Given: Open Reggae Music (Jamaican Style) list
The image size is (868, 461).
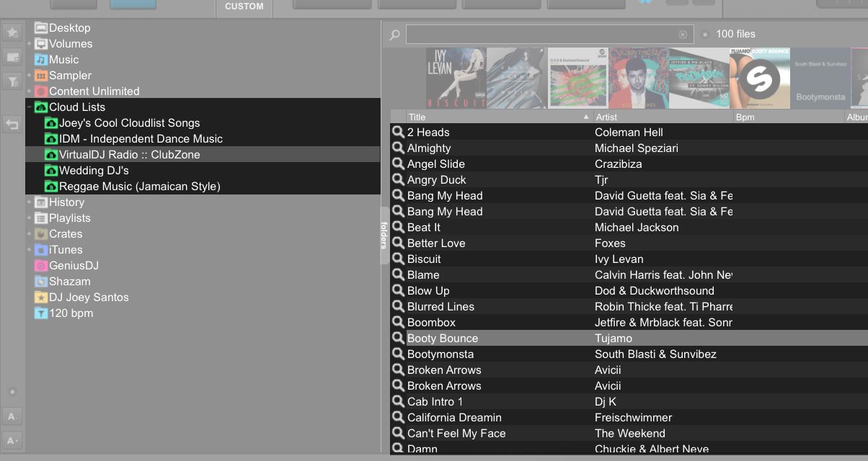Looking at the screenshot, I should [140, 187].
